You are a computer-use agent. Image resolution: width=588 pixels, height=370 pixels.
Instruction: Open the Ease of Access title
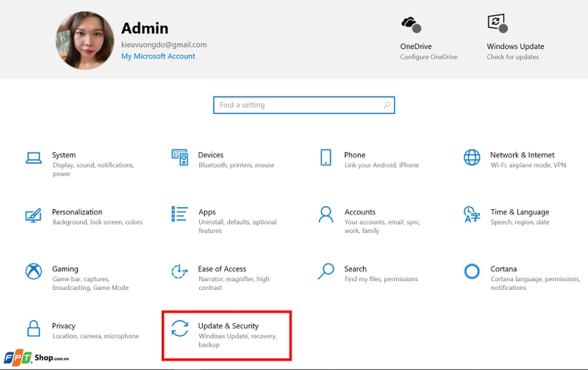click(x=222, y=269)
